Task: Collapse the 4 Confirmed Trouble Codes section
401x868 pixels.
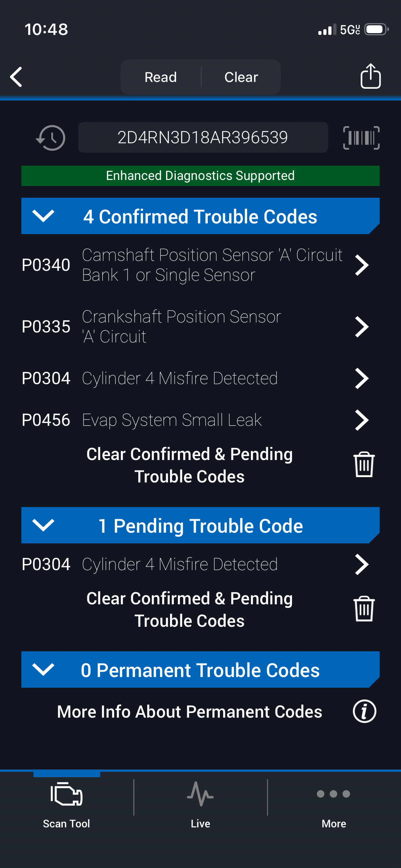Action: coord(43,216)
